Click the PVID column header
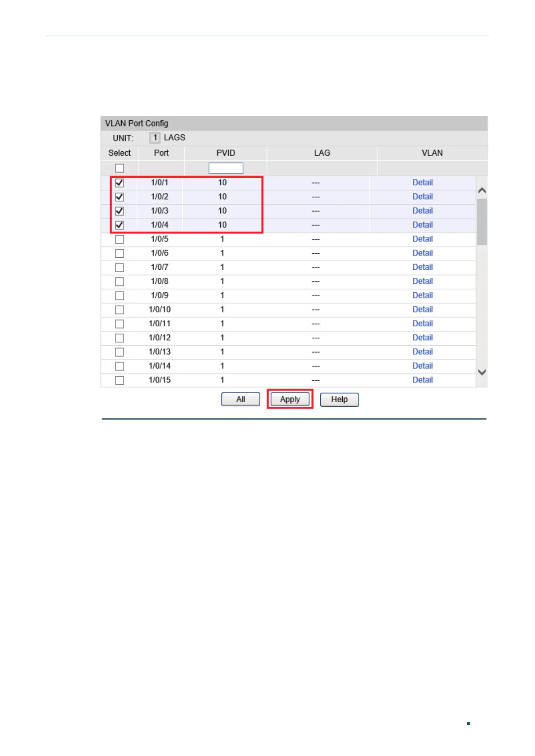The width and height of the screenshot is (535, 756). pos(225,153)
